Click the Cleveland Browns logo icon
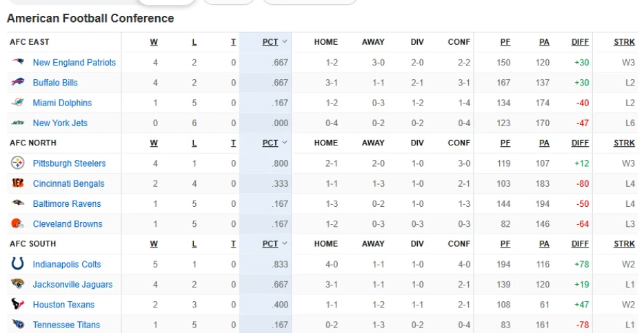Viewport: 644px width, 333px height. [18, 224]
